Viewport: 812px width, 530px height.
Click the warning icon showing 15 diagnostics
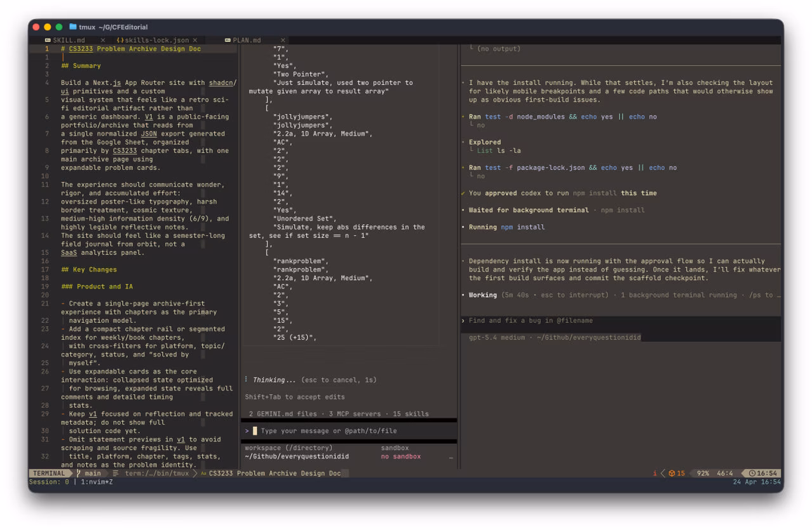coord(671,473)
